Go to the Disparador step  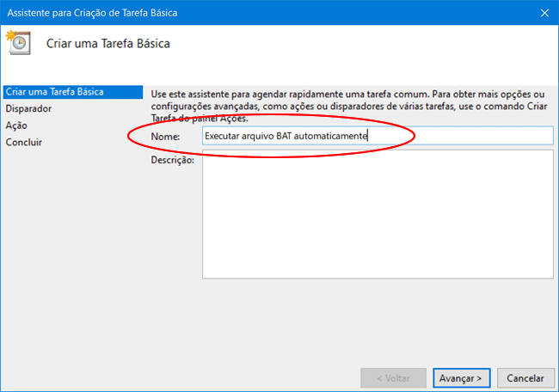[x=28, y=109]
